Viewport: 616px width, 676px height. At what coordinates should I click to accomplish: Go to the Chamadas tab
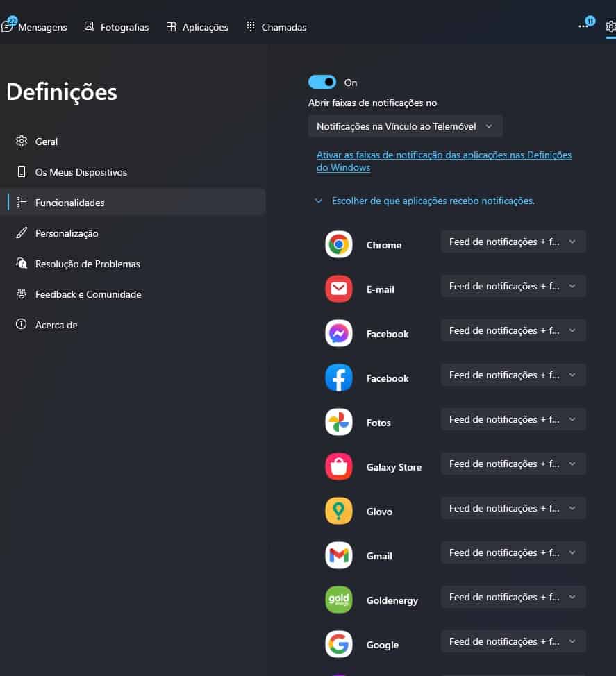pos(276,27)
